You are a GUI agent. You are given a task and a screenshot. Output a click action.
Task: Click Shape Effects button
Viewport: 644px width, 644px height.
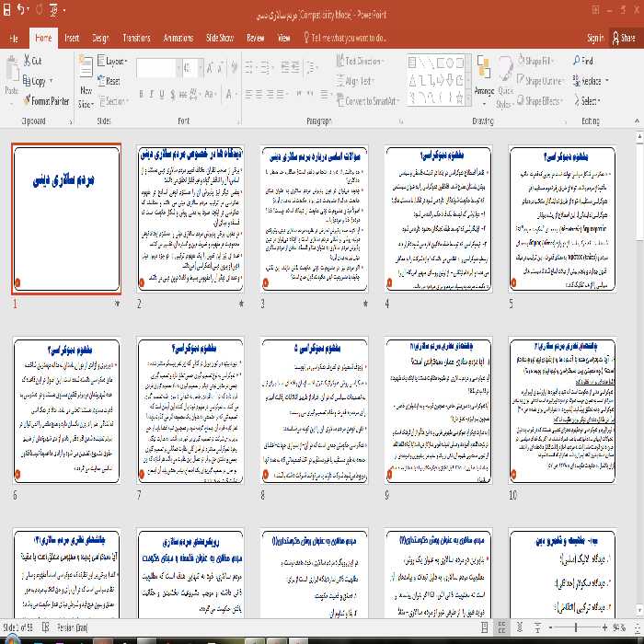tap(540, 100)
